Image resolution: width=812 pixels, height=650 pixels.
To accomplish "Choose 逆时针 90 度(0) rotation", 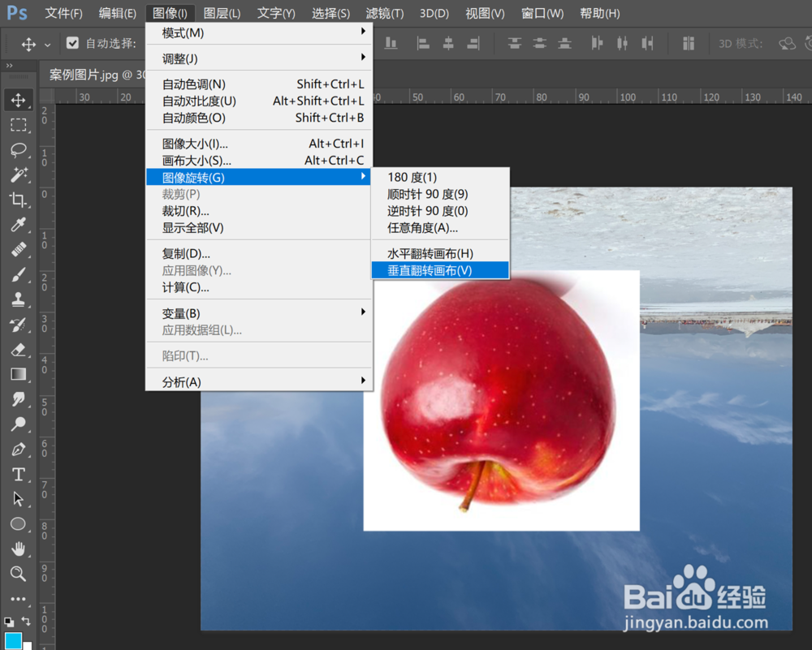I will 440,211.
